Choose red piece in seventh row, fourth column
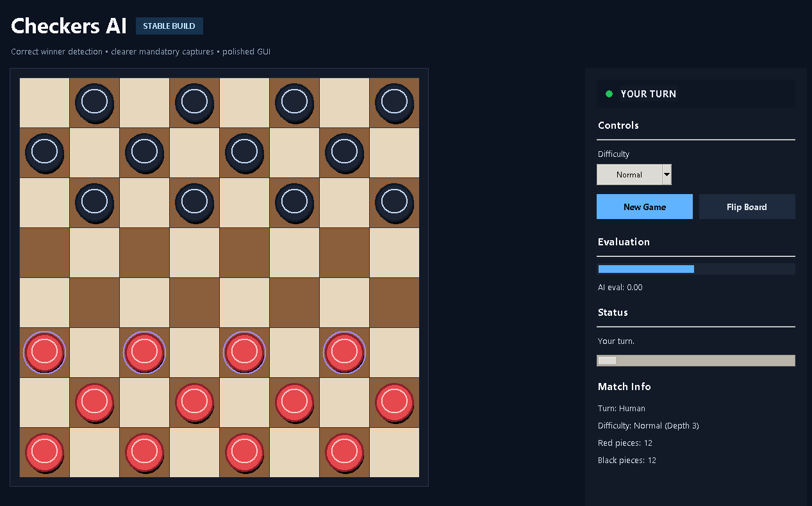This screenshot has height=506, width=812. (x=195, y=402)
